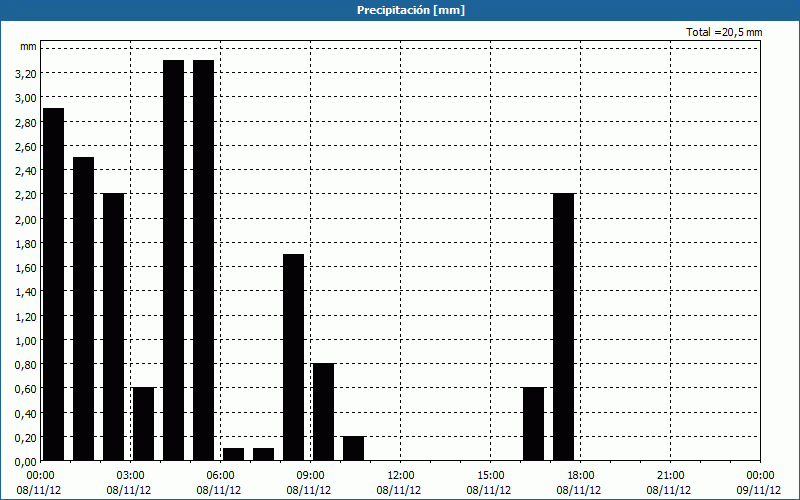Click the 09:00 x-axis time label
Viewport: 800px width, 500px height.
pyautogui.click(x=310, y=476)
